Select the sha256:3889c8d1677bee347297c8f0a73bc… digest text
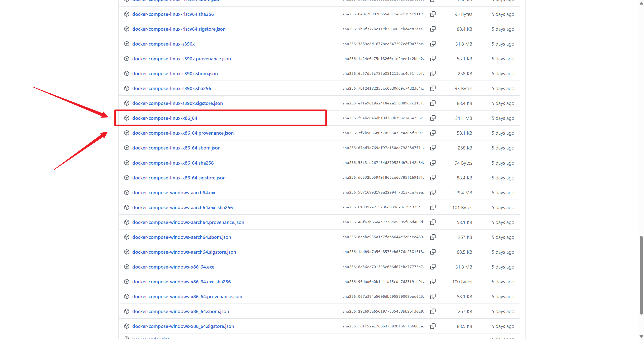The image size is (644, 339). coord(384,44)
